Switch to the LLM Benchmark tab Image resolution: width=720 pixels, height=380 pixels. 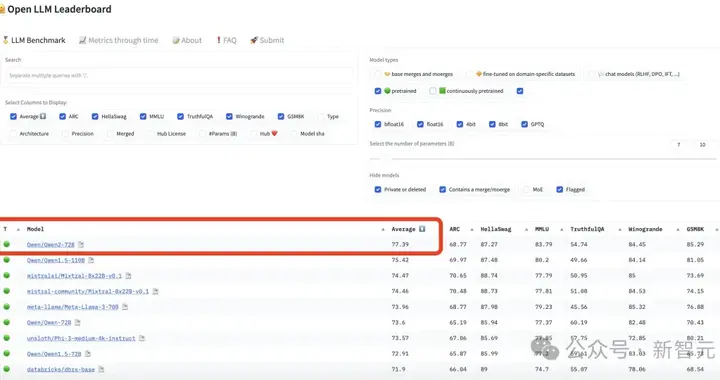coord(34,40)
